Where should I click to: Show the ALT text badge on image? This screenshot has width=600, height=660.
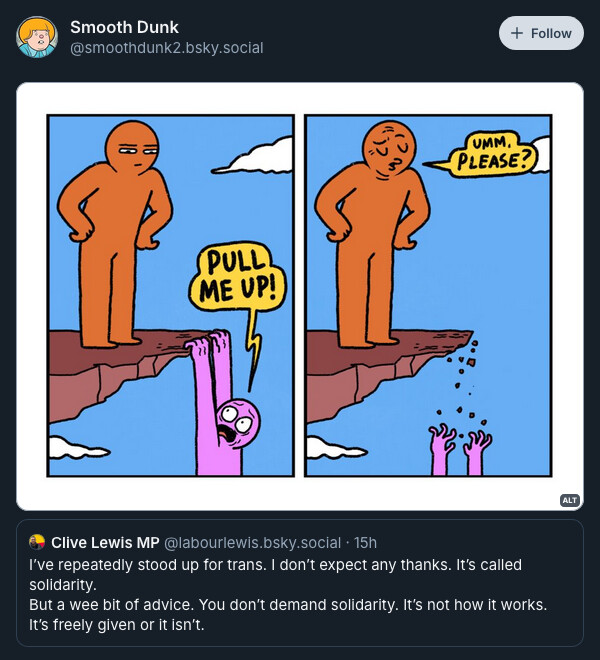(x=570, y=500)
